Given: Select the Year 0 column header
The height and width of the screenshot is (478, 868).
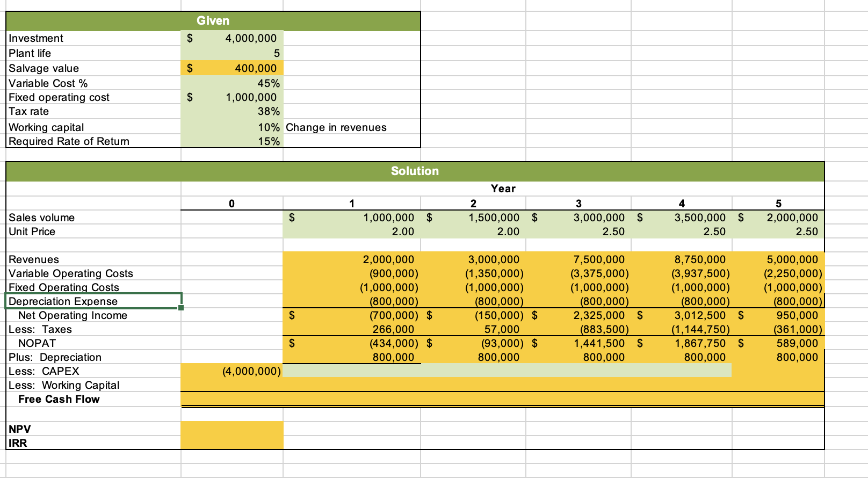Looking at the screenshot, I should 232,204.
